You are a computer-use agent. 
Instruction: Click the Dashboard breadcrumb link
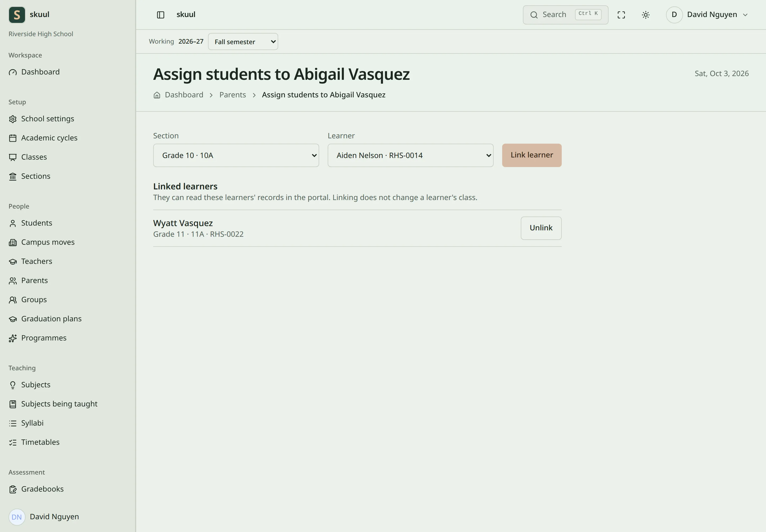click(x=184, y=95)
